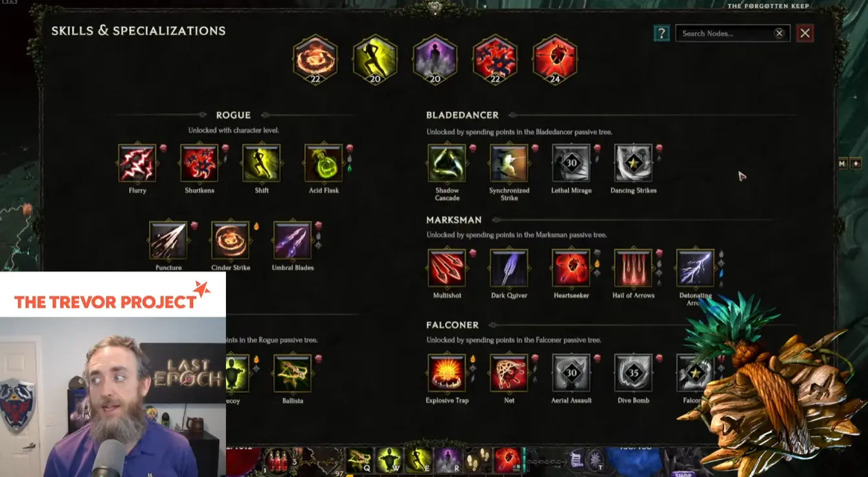Choose the Net skill icon
This screenshot has height=477, width=868.
[x=509, y=373]
